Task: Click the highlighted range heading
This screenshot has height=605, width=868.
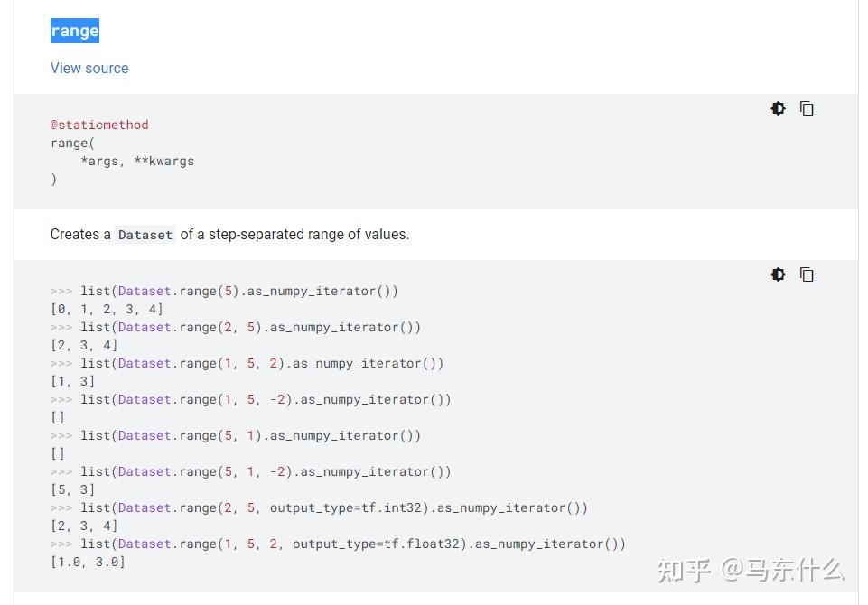Action: click(75, 31)
